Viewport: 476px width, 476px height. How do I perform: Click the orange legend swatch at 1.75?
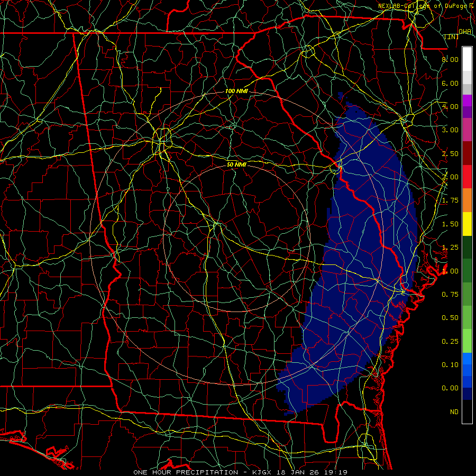467,200
